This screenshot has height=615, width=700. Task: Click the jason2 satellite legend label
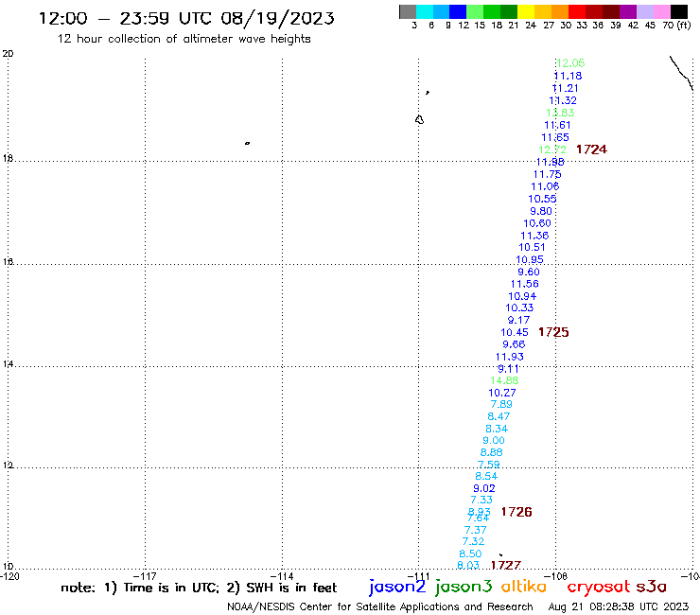pyautogui.click(x=397, y=587)
